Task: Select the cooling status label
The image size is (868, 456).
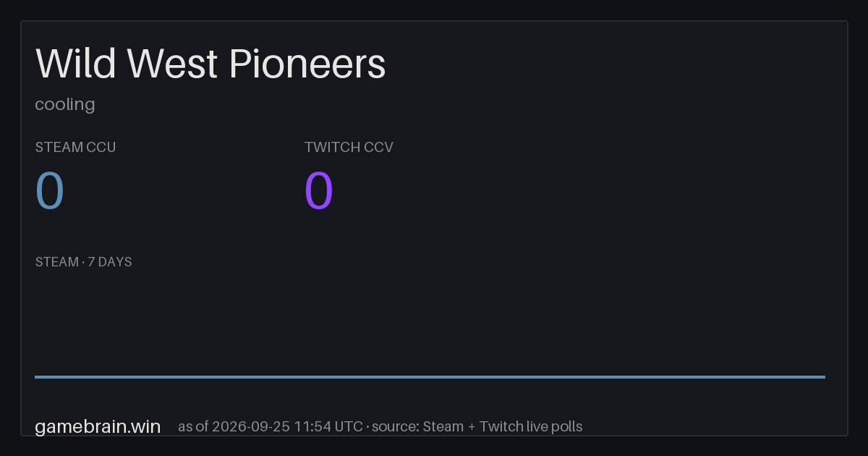Action: [65, 104]
